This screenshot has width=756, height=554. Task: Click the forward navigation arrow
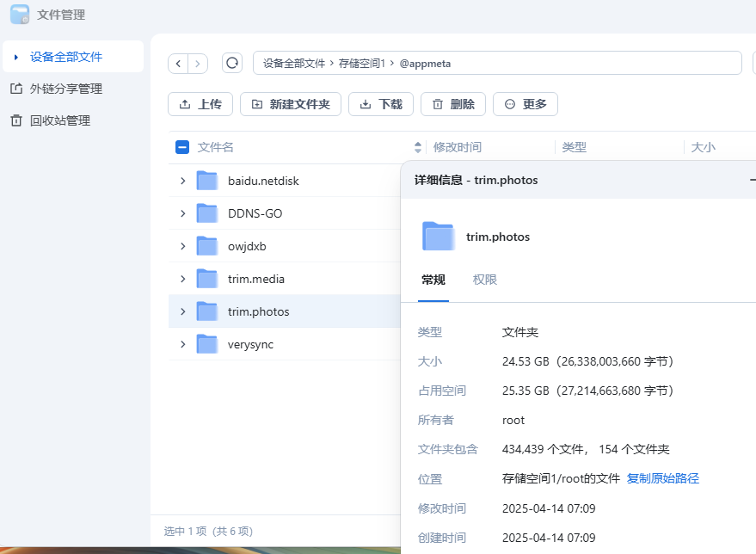(198, 64)
